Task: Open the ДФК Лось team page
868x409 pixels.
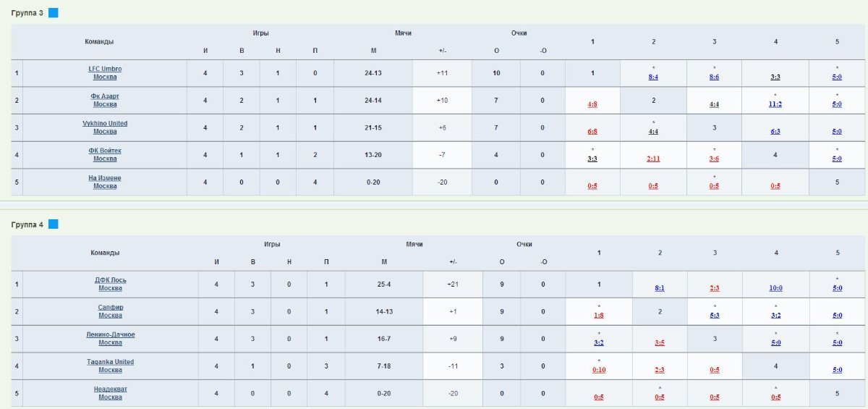Action: pos(110,280)
